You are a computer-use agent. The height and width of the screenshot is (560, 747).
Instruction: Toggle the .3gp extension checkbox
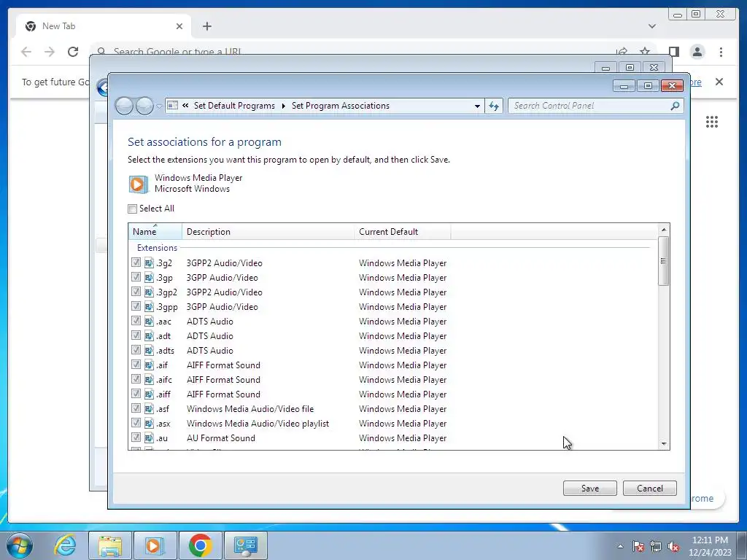pyautogui.click(x=136, y=277)
